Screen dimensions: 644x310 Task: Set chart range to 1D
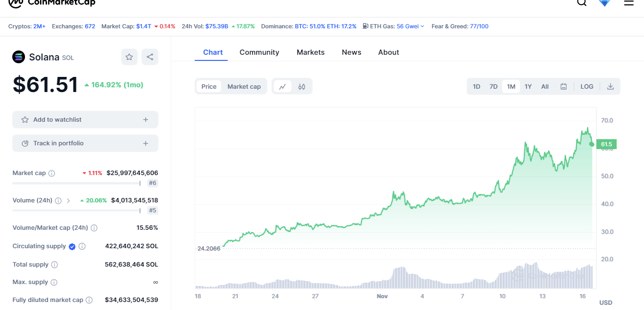pos(477,86)
